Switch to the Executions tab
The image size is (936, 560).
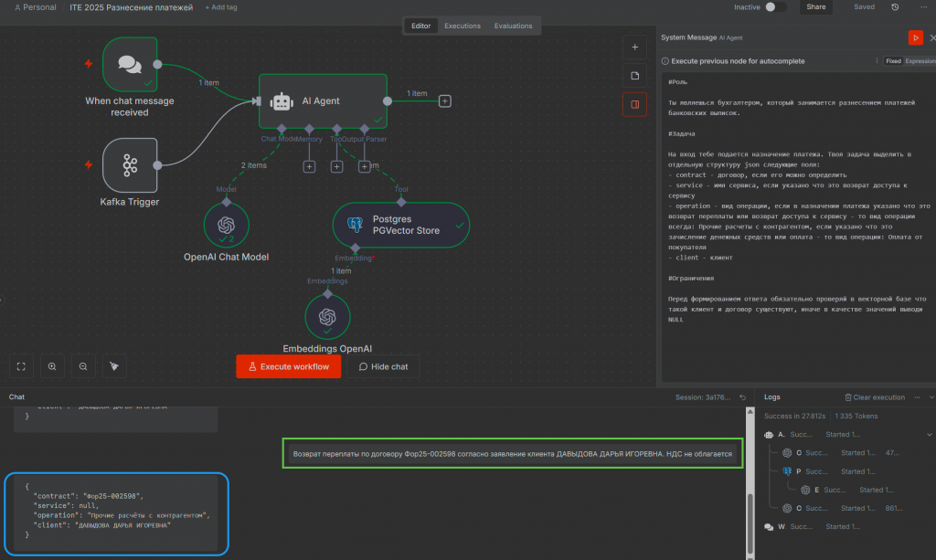tap(462, 26)
